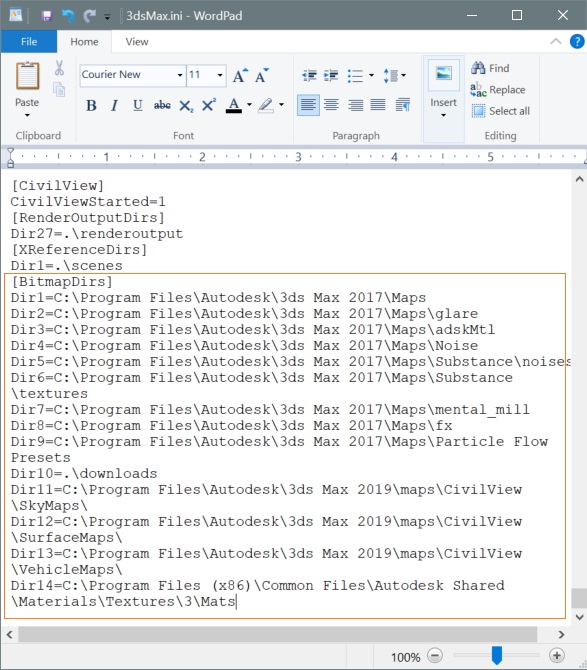Click the [XReferenceDirs] header line
Image resolution: width=587 pixels, height=670 pixels.
point(79,250)
